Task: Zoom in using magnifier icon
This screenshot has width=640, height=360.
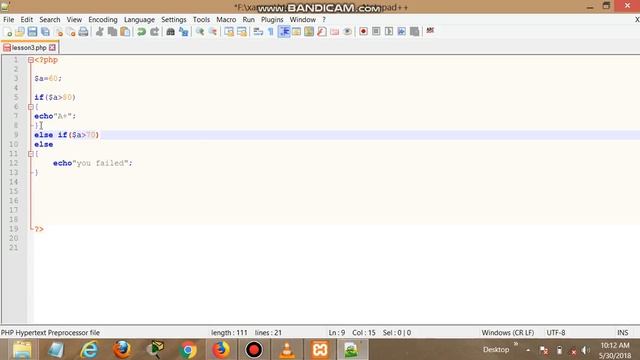Action: point(200,32)
